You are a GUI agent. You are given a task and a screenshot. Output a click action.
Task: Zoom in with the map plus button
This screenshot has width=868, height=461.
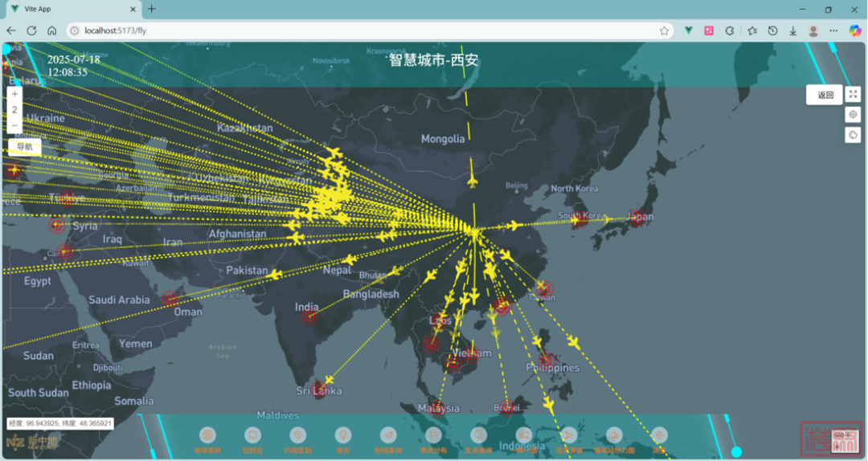(x=14, y=94)
